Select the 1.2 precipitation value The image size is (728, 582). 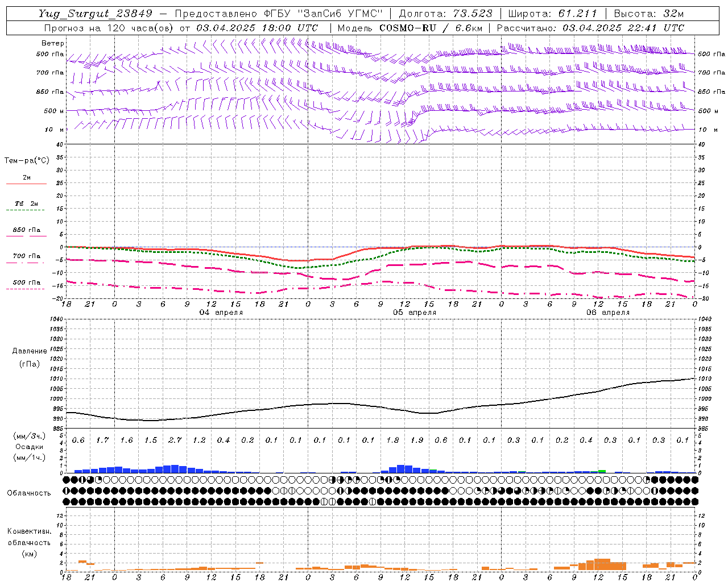click(x=199, y=440)
